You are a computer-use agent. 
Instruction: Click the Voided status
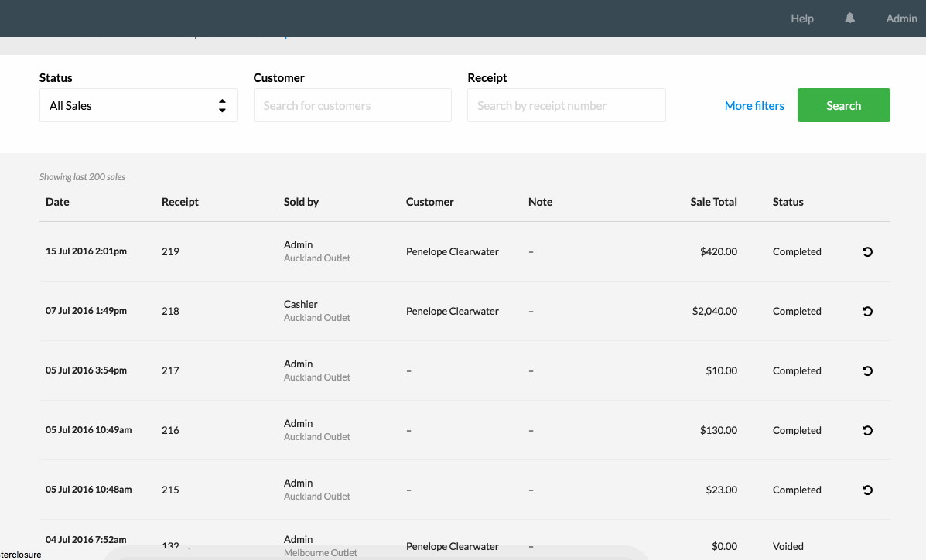(x=788, y=546)
